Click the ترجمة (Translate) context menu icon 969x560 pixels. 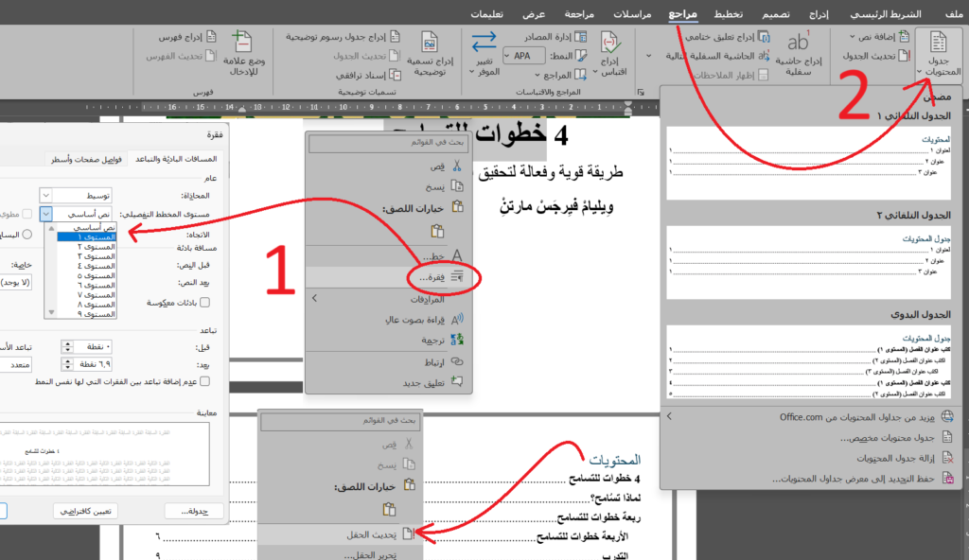[457, 340]
